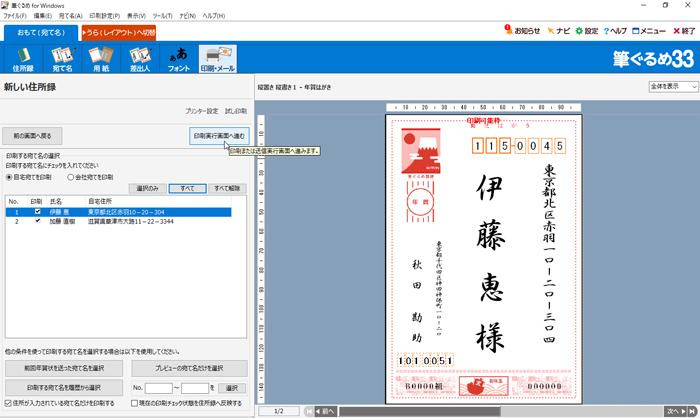Click 印刷実行画面へ進む button

[218, 135]
